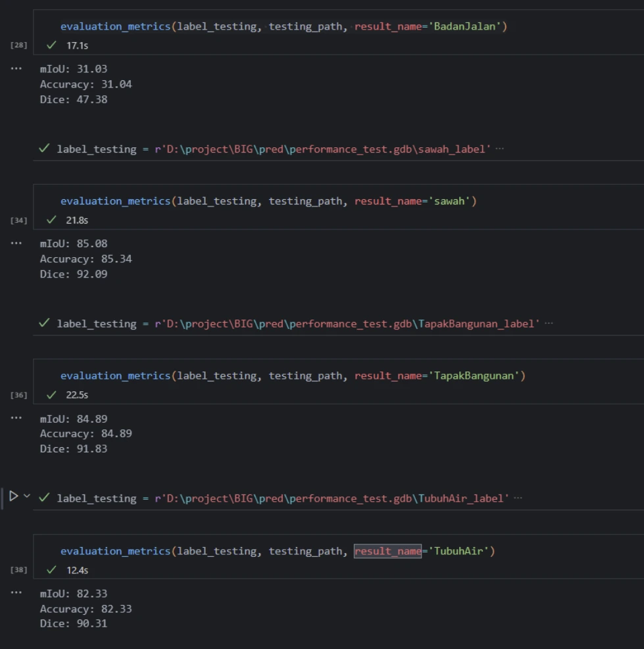Open output menu for TapakBangunan results
The width and height of the screenshot is (644, 649).
click(x=16, y=418)
